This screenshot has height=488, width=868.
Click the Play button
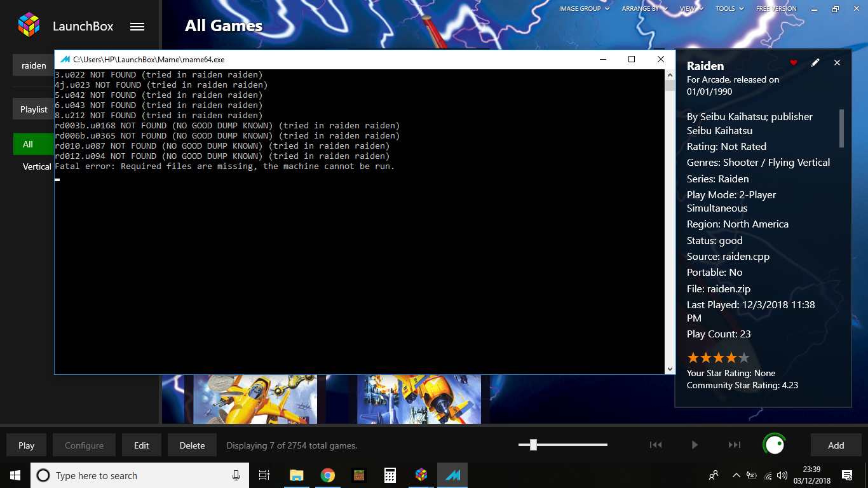pos(27,445)
